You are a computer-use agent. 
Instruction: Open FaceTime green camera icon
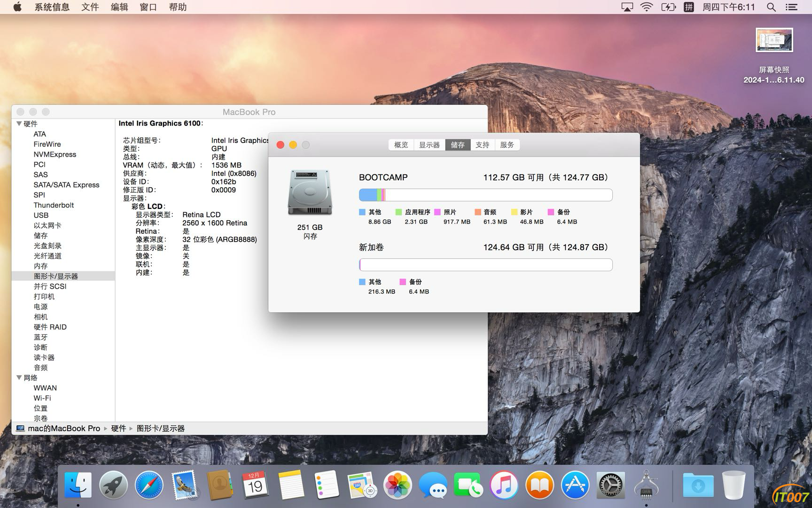[468, 485]
